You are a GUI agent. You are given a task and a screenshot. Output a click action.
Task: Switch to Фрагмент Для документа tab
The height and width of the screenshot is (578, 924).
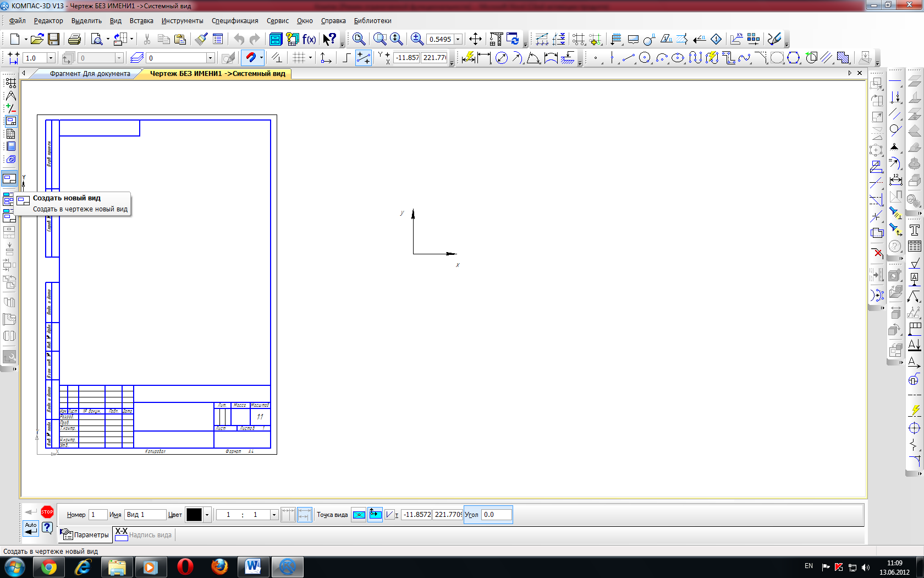click(90, 74)
